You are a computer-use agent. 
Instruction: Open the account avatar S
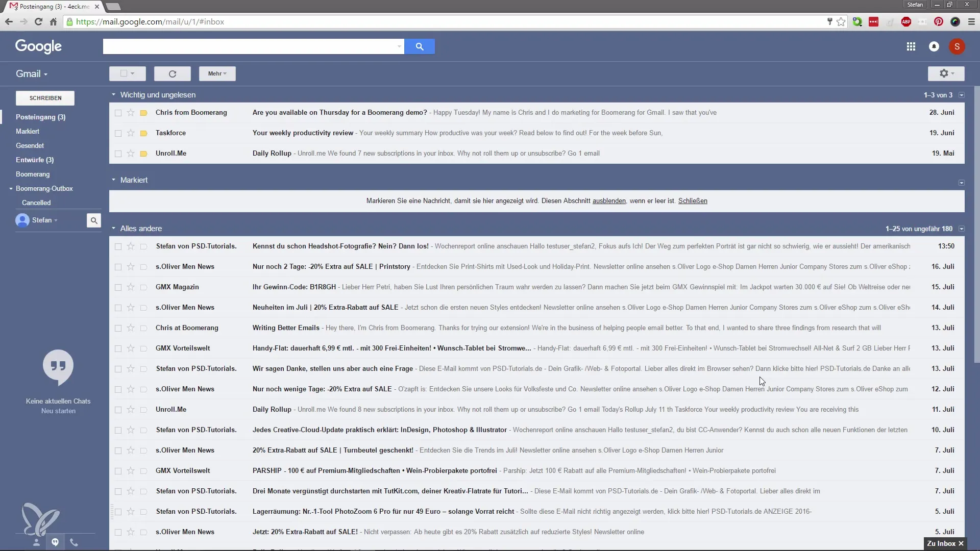click(x=957, y=46)
